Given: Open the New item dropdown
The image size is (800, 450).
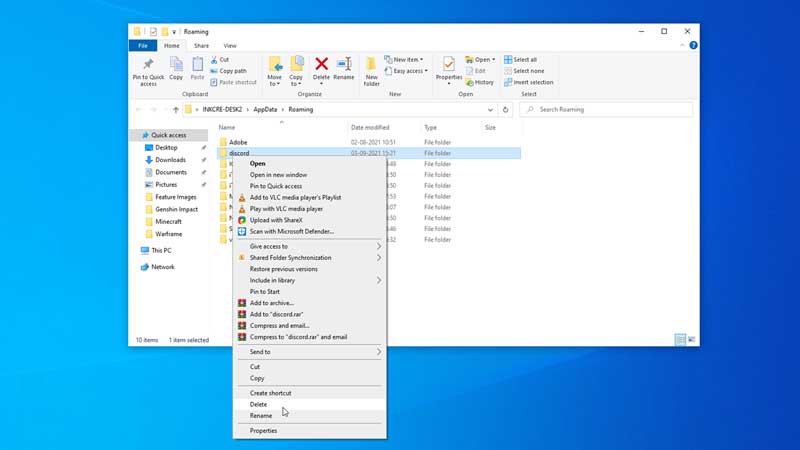Looking at the screenshot, I should click(x=404, y=60).
